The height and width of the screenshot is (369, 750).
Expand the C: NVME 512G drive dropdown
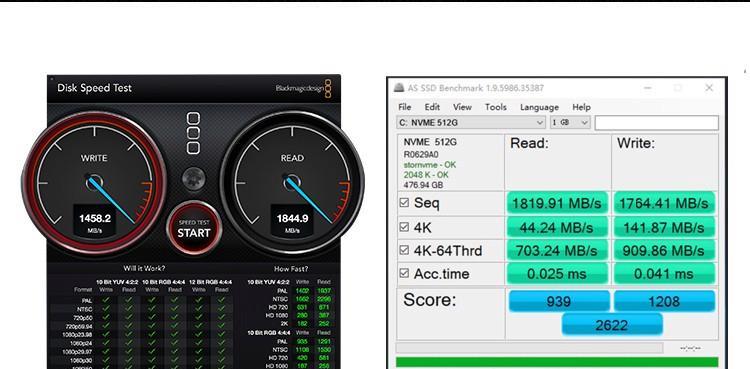471,123
